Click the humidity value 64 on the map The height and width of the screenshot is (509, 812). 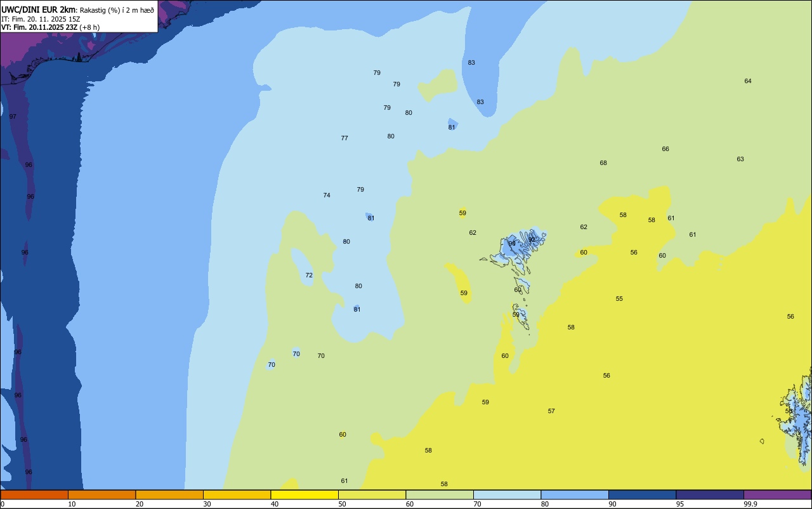[x=748, y=81]
